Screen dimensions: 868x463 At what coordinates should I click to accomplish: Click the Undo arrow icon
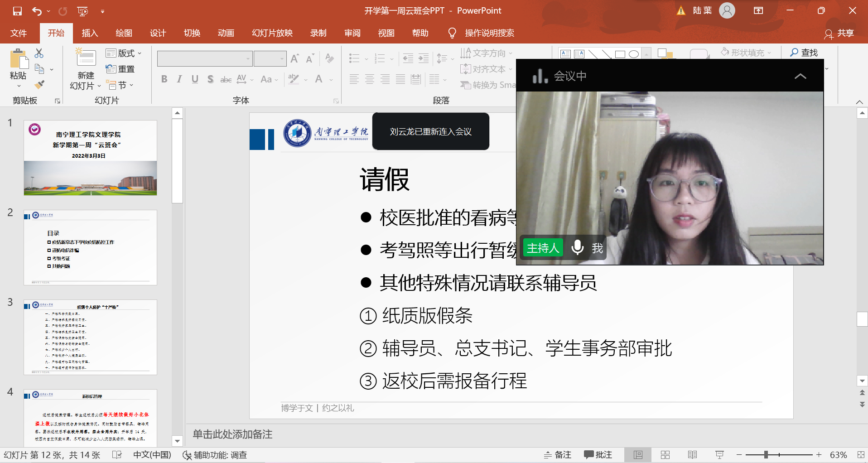pyautogui.click(x=37, y=11)
